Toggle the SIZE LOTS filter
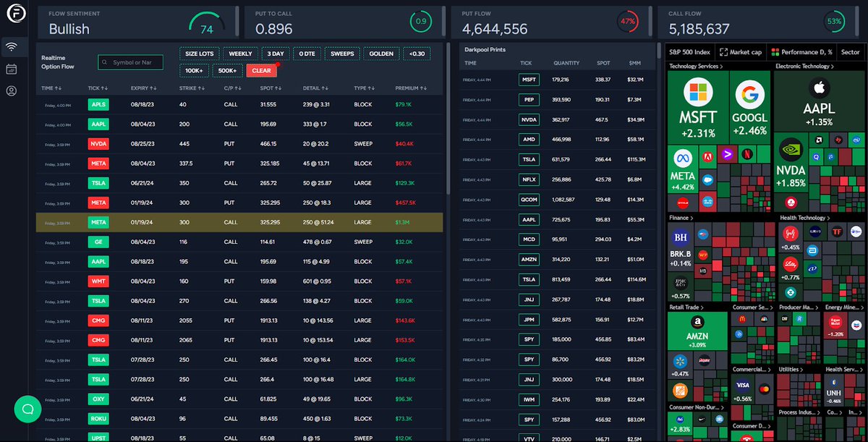The image size is (868, 442). tap(200, 54)
